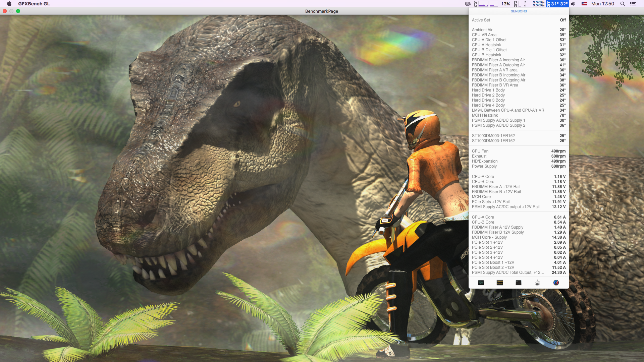
Task: Open the Apple menu
Action: (9, 4)
